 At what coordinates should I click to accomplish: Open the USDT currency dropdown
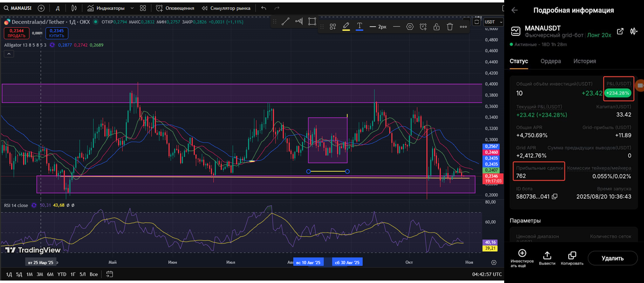[493, 22]
